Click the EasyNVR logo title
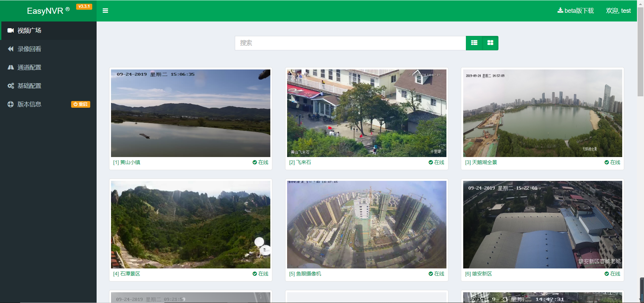 coord(48,11)
